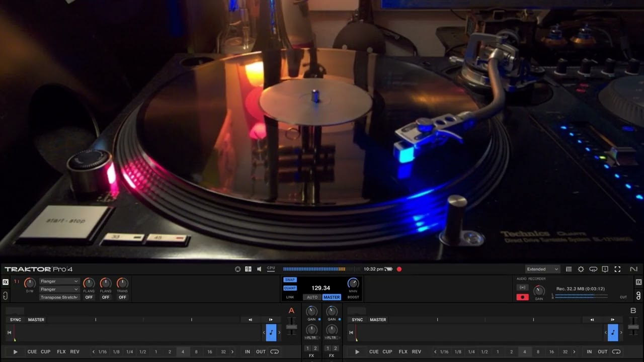Show larger loop sizes arrow on Deck A
644x362 pixels.
click(232, 352)
